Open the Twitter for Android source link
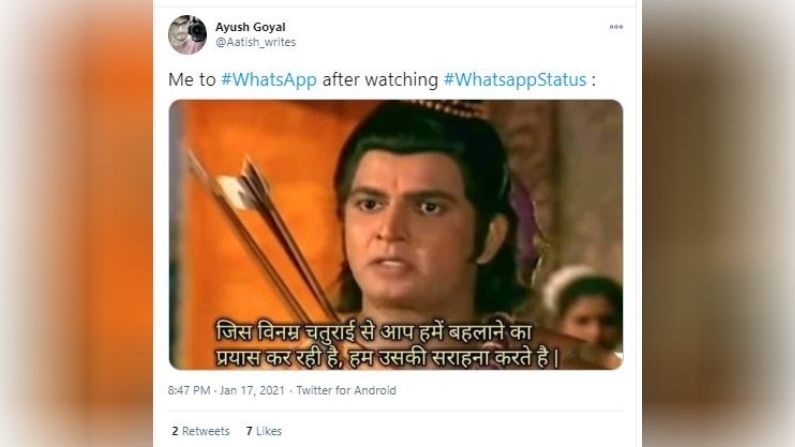The width and height of the screenshot is (795, 447). pos(346,390)
